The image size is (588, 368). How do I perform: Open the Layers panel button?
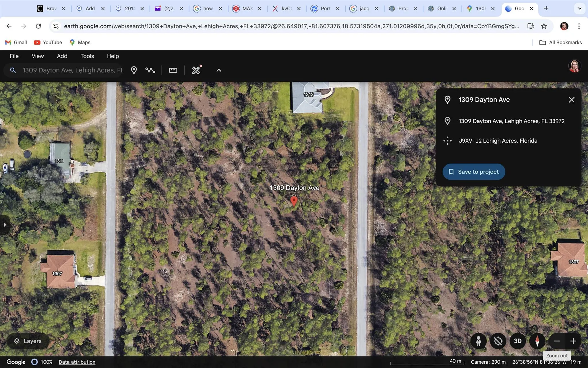(28, 341)
